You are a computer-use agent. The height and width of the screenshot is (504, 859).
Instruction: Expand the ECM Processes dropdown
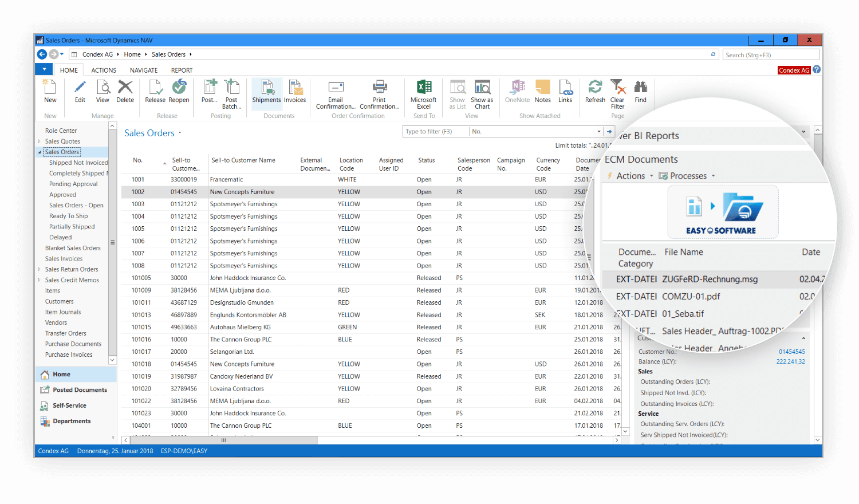point(714,176)
